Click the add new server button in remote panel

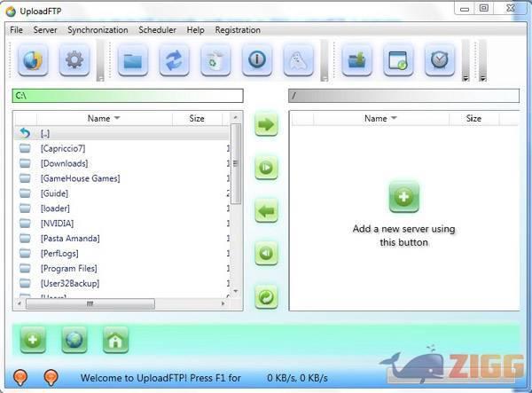403,196
